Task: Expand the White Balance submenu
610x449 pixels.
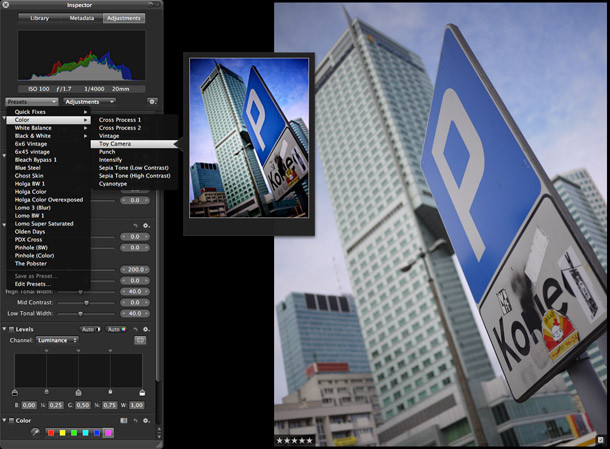Action: pos(49,128)
